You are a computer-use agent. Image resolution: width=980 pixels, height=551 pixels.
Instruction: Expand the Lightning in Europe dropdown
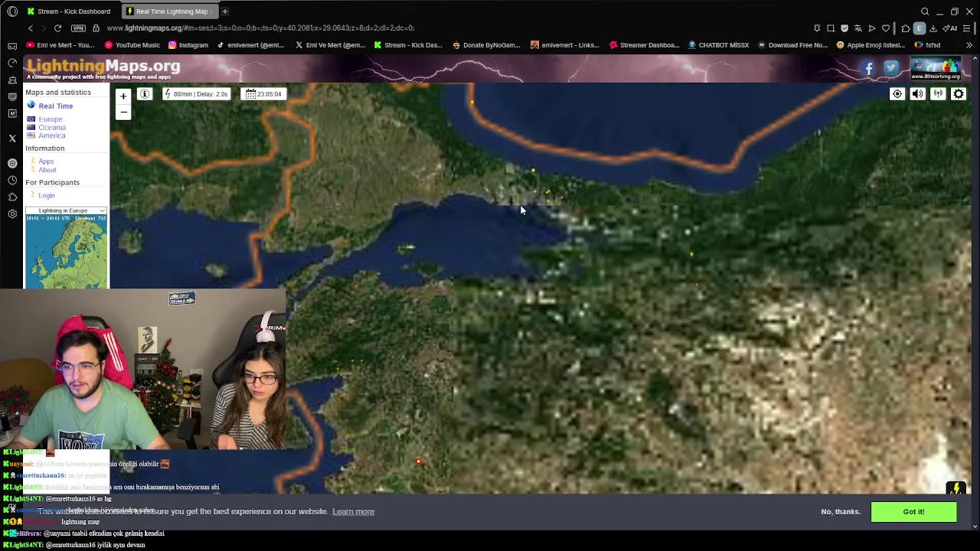pyautogui.click(x=66, y=210)
